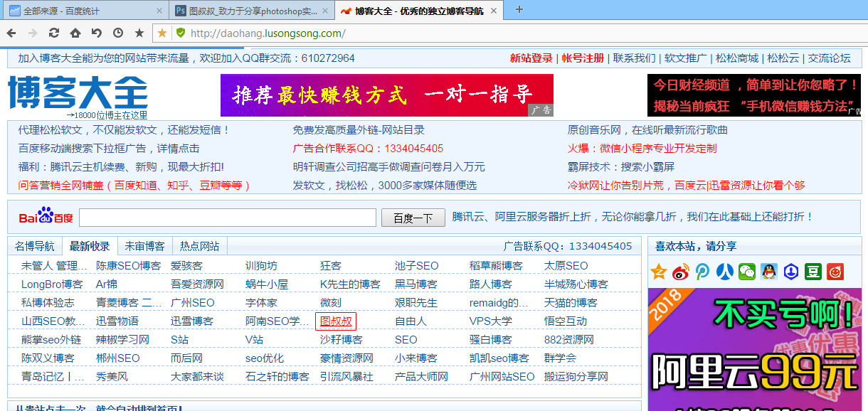Open the 软文推广 link
Image resolution: width=868 pixels, height=411 pixels.
(686, 58)
